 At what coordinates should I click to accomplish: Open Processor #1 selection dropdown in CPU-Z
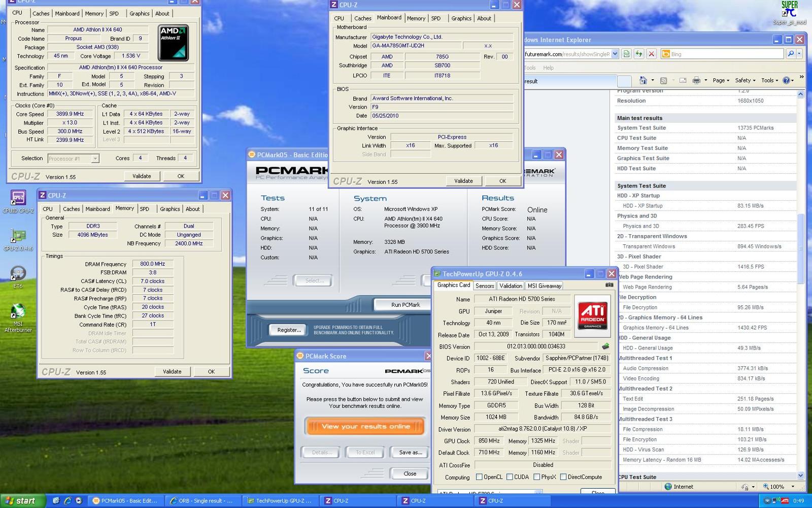(95, 158)
